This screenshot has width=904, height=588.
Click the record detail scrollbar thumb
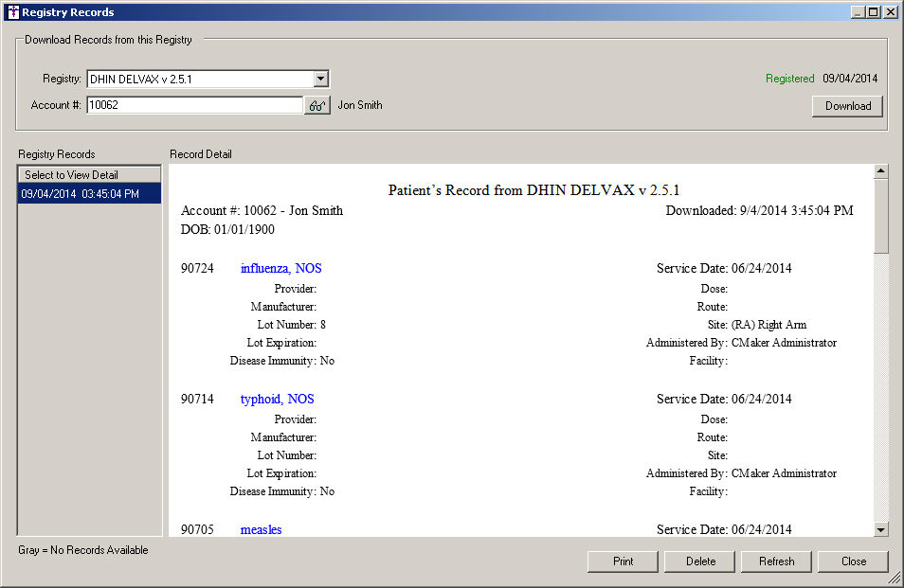coord(881,215)
